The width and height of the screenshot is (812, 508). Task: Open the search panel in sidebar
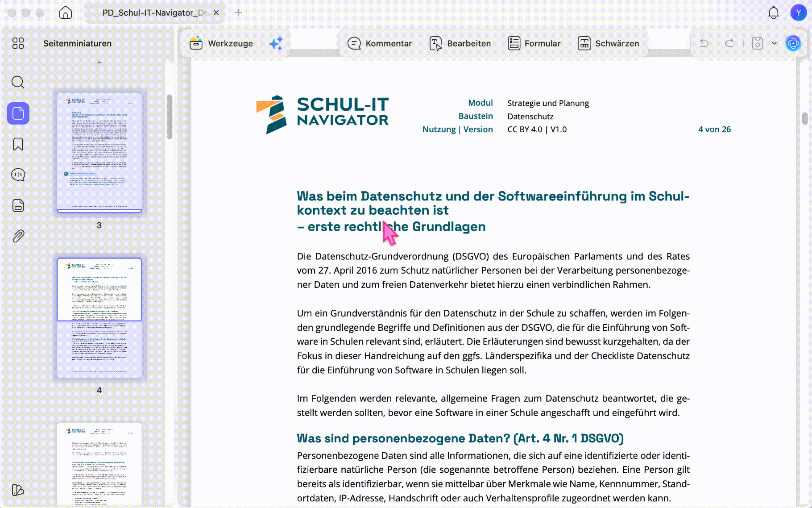click(x=18, y=82)
